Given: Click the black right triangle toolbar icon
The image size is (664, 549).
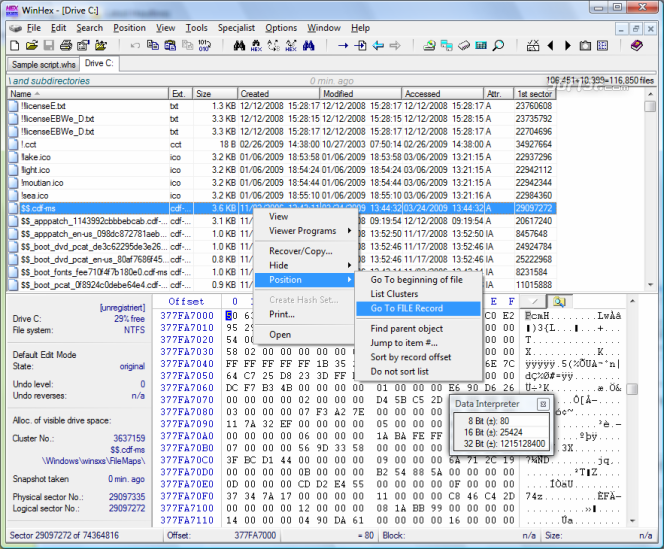Looking at the screenshot, I should tap(568, 45).
